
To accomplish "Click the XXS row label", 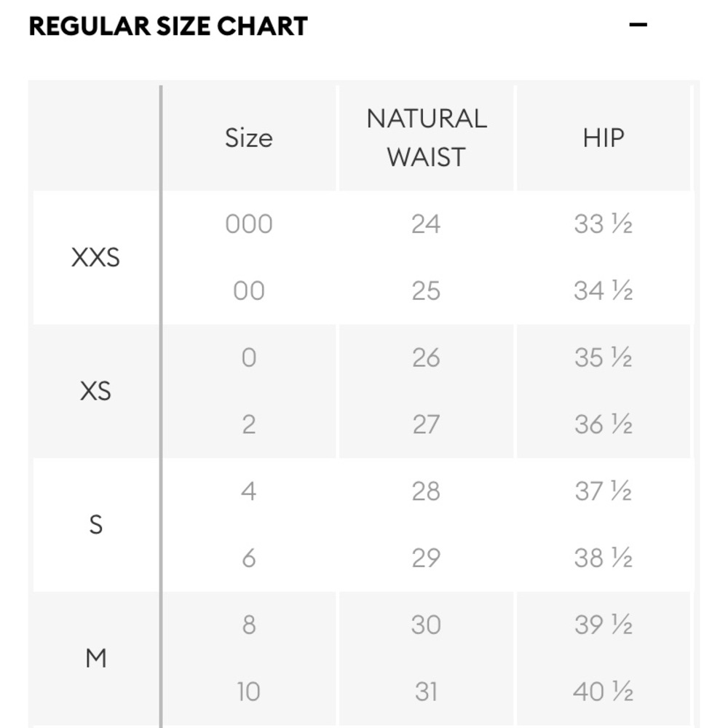I will click(x=95, y=257).
